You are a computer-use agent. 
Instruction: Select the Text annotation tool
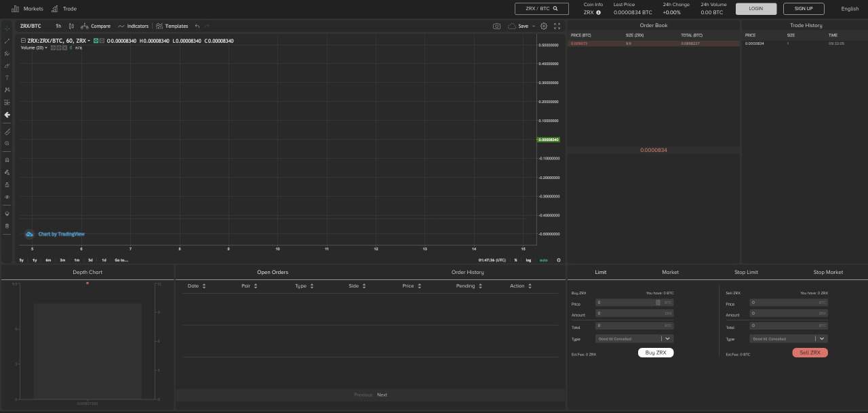tap(7, 78)
